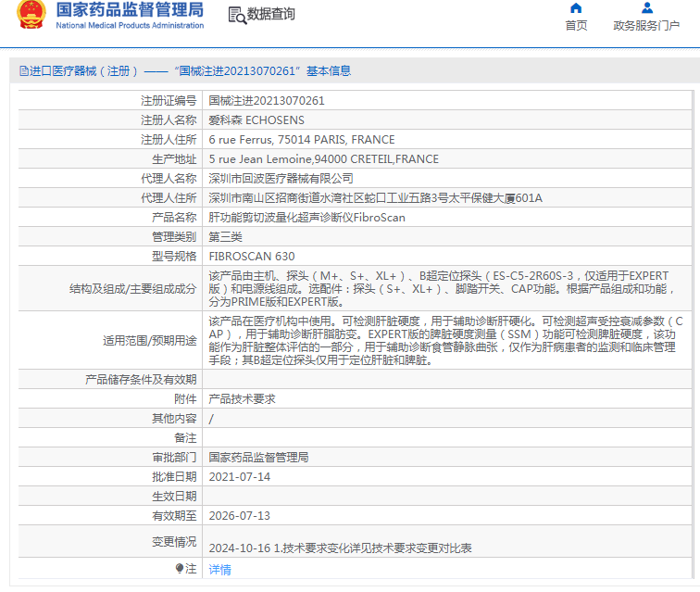Screen dimensions: 700x592
Task: Click the 附件 label
Action: (186, 399)
